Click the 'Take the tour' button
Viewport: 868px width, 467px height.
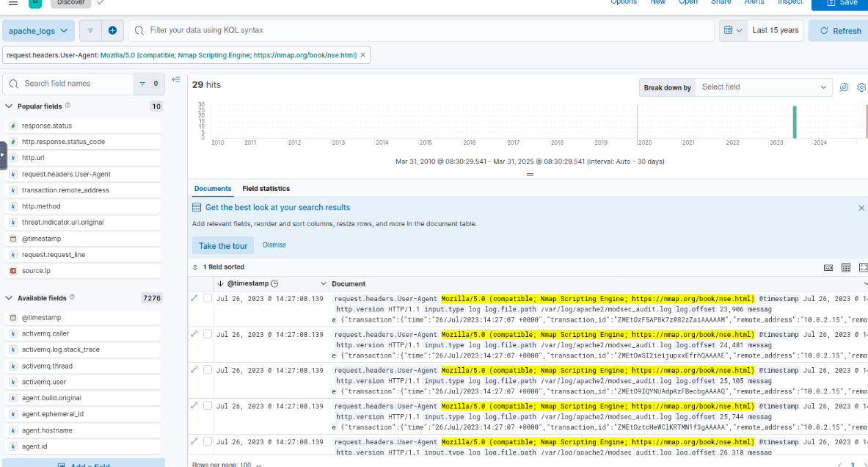tap(223, 246)
